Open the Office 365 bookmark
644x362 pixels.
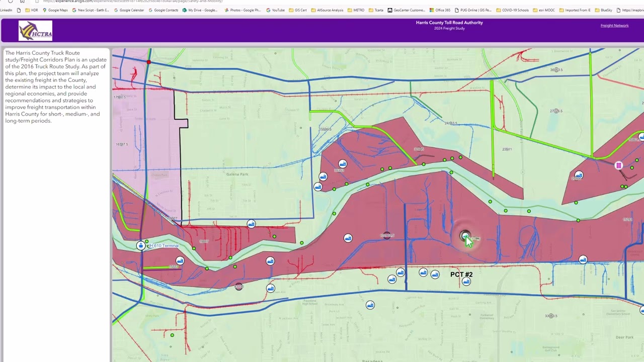coord(440,10)
